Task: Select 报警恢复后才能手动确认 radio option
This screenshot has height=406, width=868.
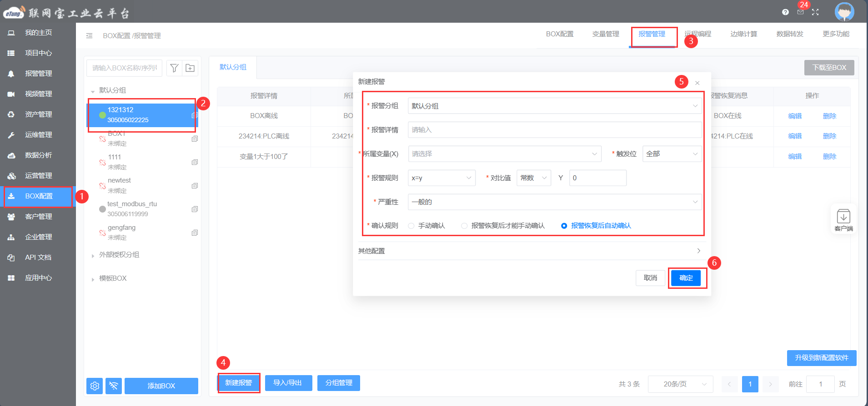Action: click(x=464, y=226)
